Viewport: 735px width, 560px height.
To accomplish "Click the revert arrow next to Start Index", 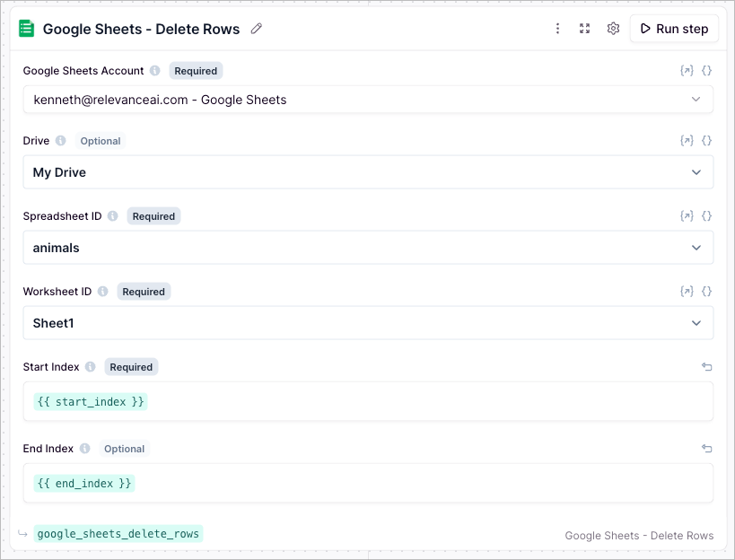I will tap(706, 366).
